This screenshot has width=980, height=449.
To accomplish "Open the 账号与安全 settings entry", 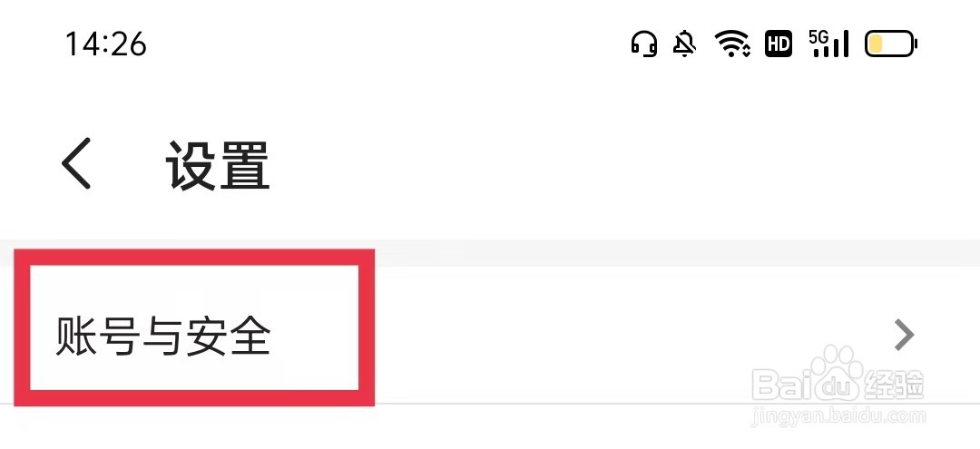I will tap(163, 337).
